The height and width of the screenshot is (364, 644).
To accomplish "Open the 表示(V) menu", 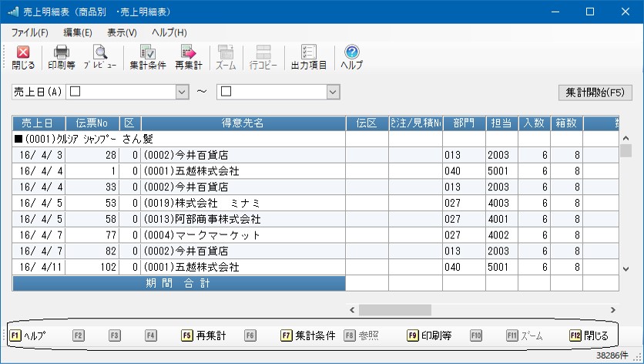I will (x=122, y=32).
